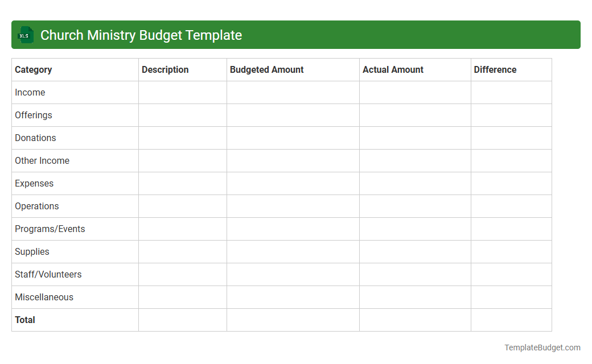This screenshot has width=592, height=364.
Task: Click the Difference column header
Action: coord(495,69)
